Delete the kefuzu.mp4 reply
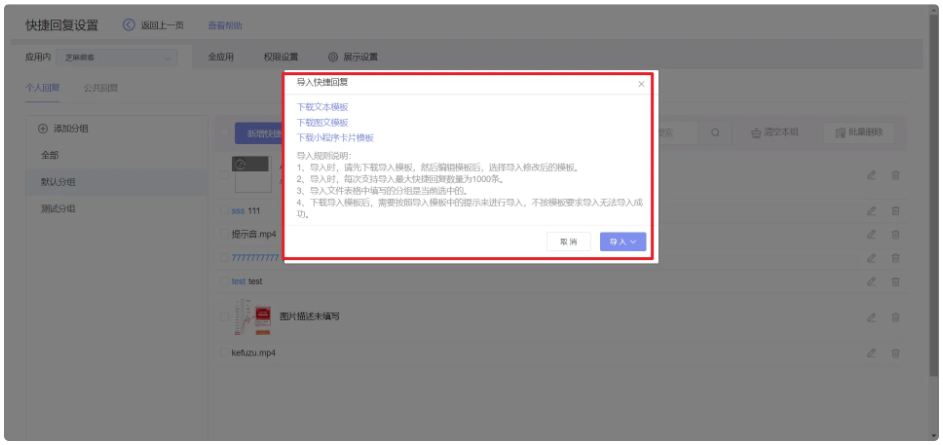The image size is (943, 445). (x=895, y=354)
